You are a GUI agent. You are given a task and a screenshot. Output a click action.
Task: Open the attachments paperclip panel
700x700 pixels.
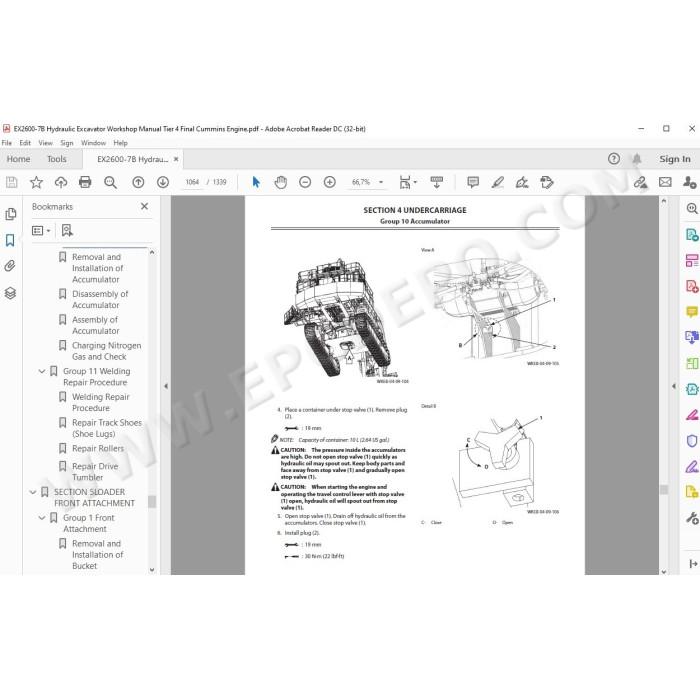10,266
